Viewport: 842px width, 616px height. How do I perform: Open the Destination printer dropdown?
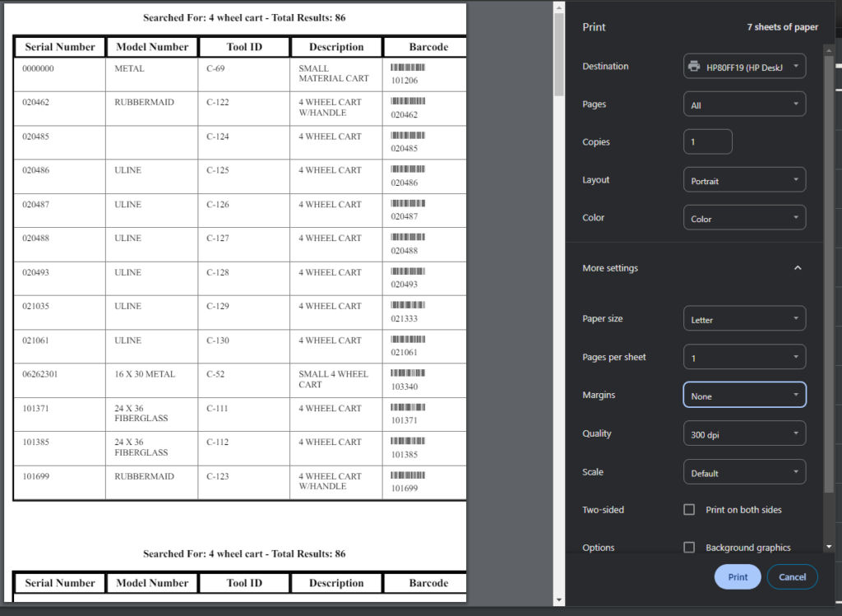click(744, 67)
